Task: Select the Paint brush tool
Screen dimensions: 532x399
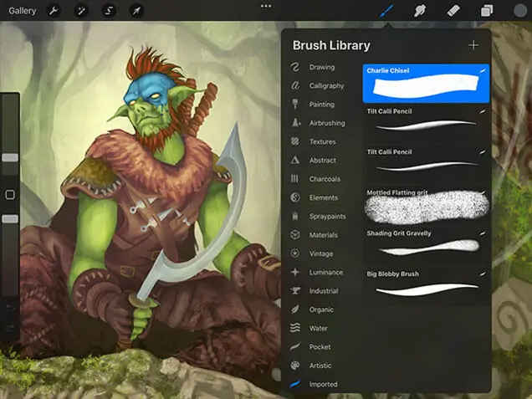Action: click(x=386, y=11)
